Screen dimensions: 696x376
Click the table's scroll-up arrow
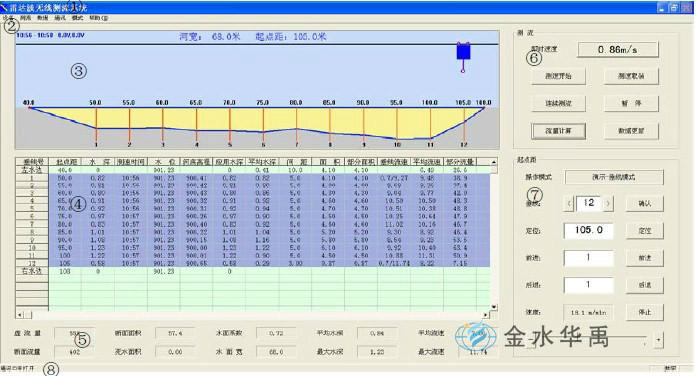(493, 162)
